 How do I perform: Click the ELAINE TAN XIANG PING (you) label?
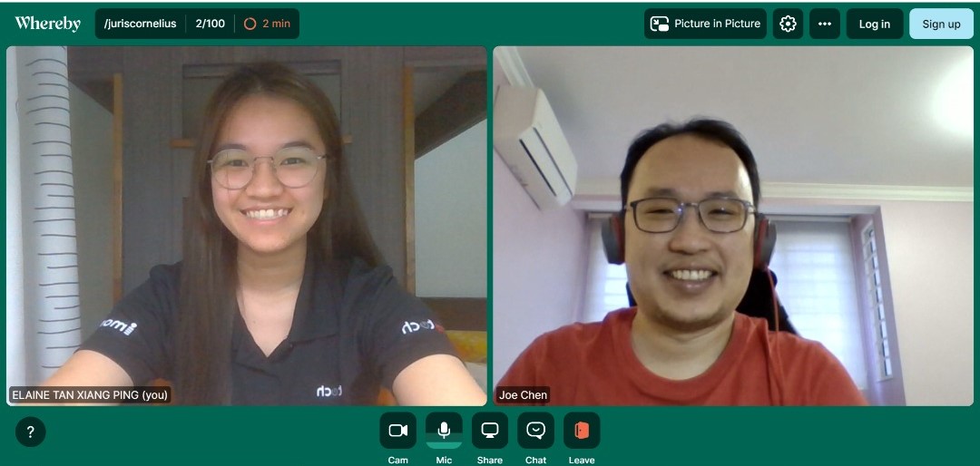(90, 395)
